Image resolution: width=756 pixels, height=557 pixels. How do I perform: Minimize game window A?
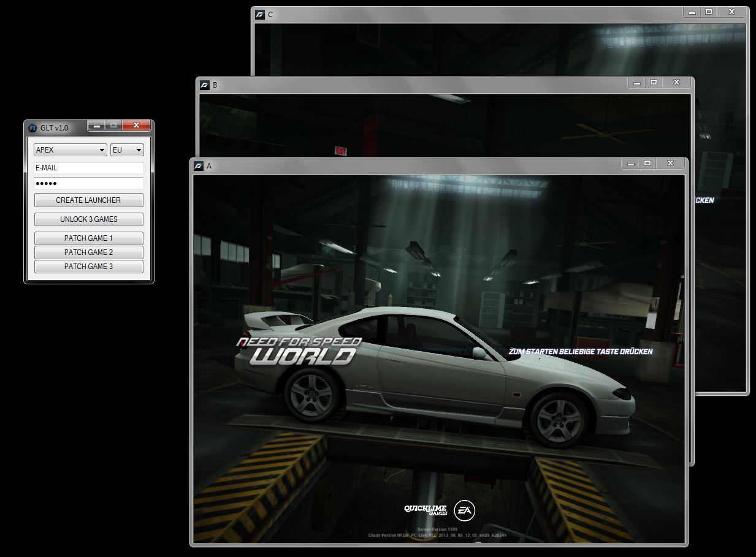[631, 163]
